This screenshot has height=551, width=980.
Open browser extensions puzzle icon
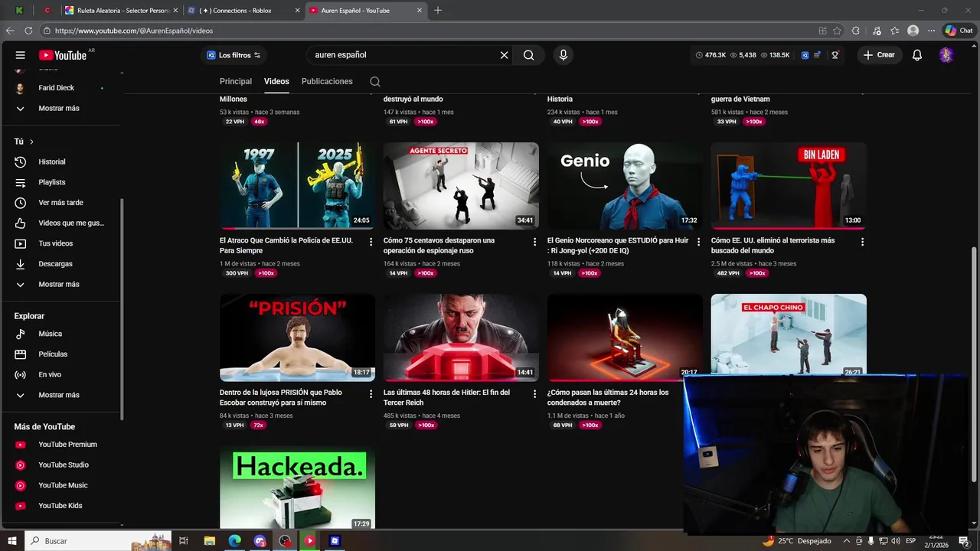coord(856,31)
